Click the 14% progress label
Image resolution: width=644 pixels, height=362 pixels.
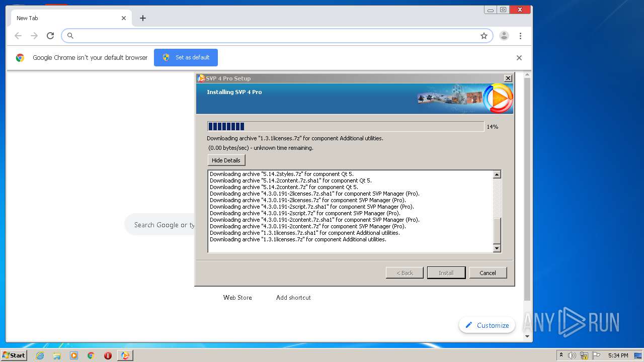coord(492,127)
